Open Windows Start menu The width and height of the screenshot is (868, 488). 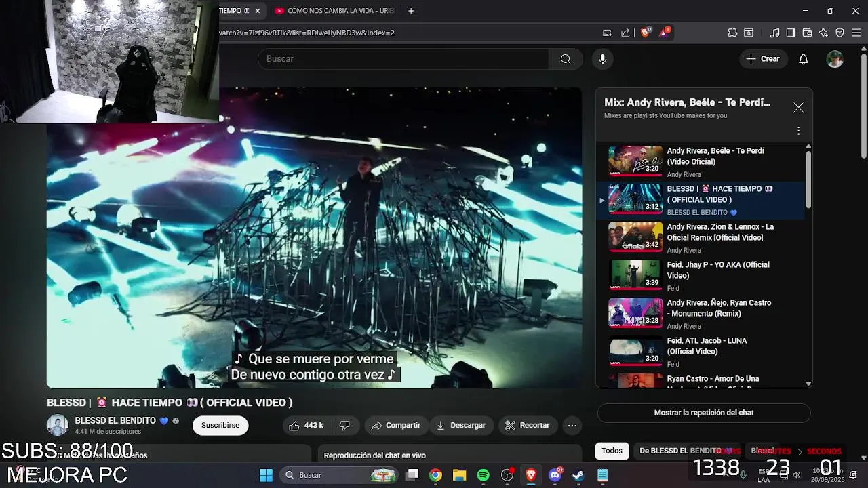(x=266, y=475)
